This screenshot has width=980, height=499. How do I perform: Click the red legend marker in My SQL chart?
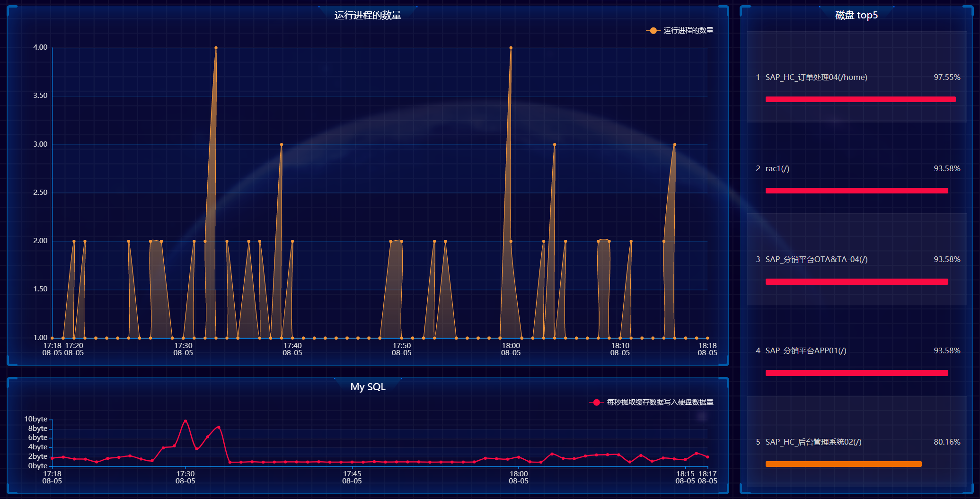pyautogui.click(x=596, y=402)
